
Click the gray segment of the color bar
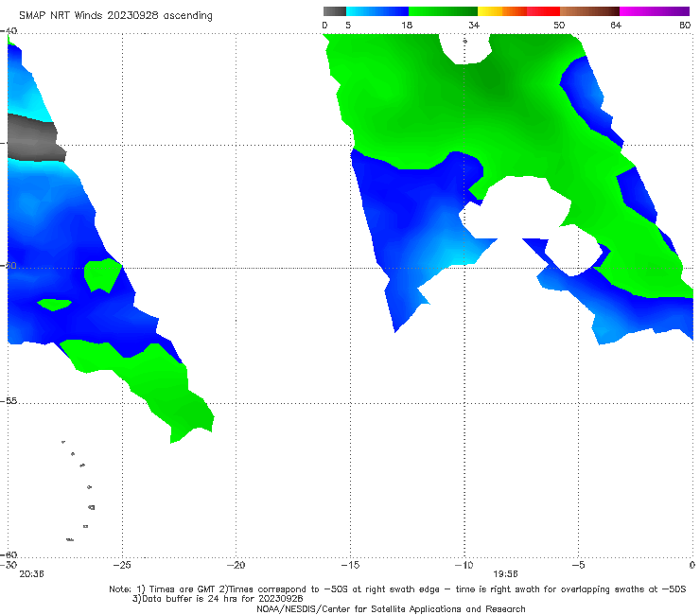pos(334,11)
